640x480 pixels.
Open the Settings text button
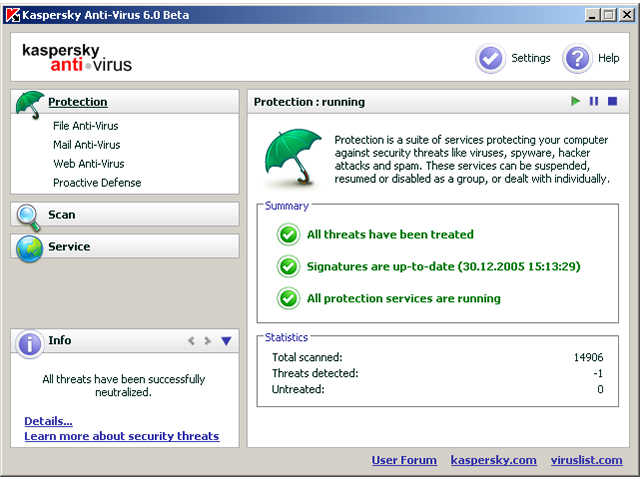click(531, 58)
